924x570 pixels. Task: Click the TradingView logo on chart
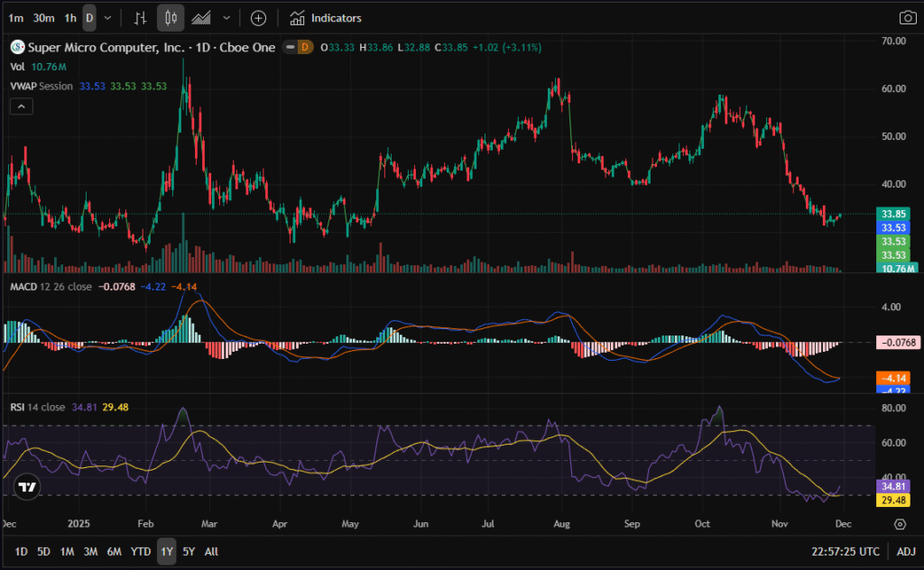pyautogui.click(x=28, y=488)
